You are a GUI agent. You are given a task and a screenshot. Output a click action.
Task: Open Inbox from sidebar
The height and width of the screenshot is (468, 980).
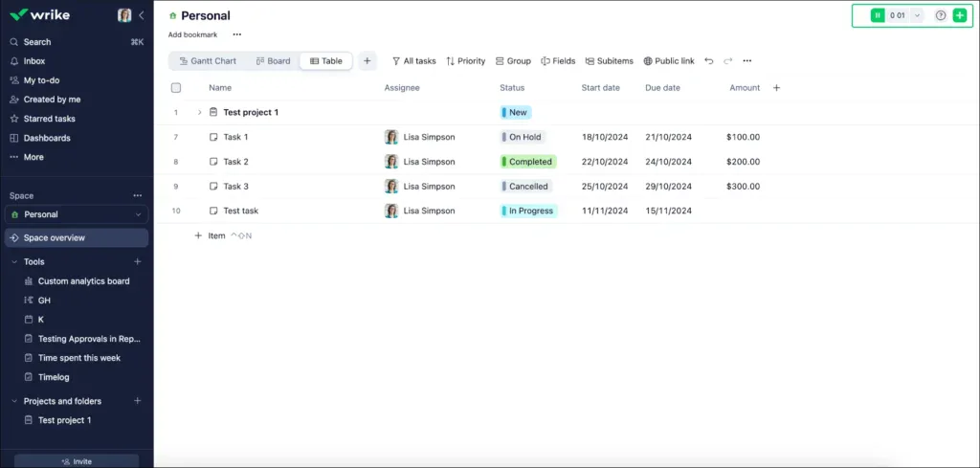tap(33, 61)
